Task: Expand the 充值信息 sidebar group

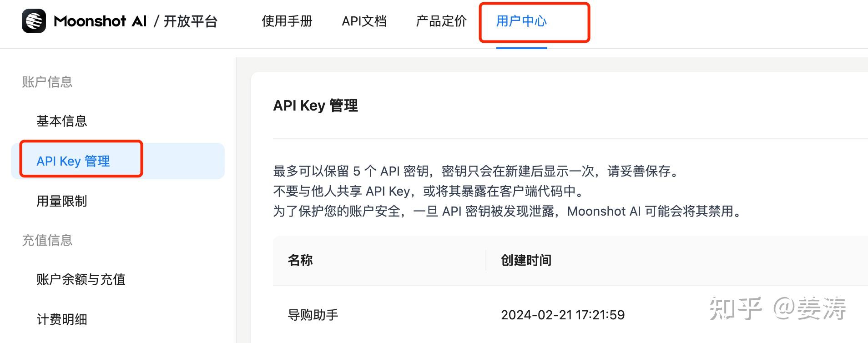Action: [x=47, y=241]
